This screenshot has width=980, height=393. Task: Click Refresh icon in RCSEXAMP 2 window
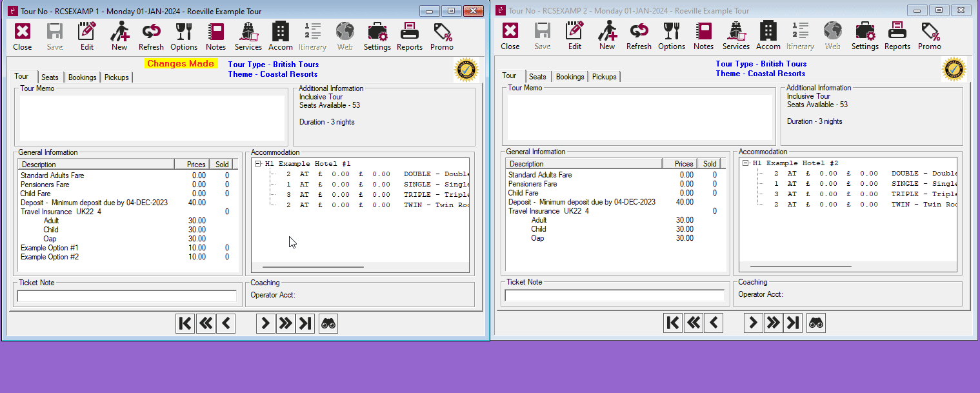coord(639,35)
